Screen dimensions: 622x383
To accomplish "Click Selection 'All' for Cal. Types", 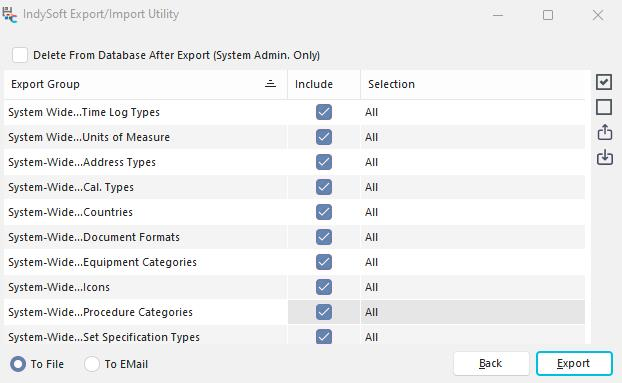I will point(473,187).
